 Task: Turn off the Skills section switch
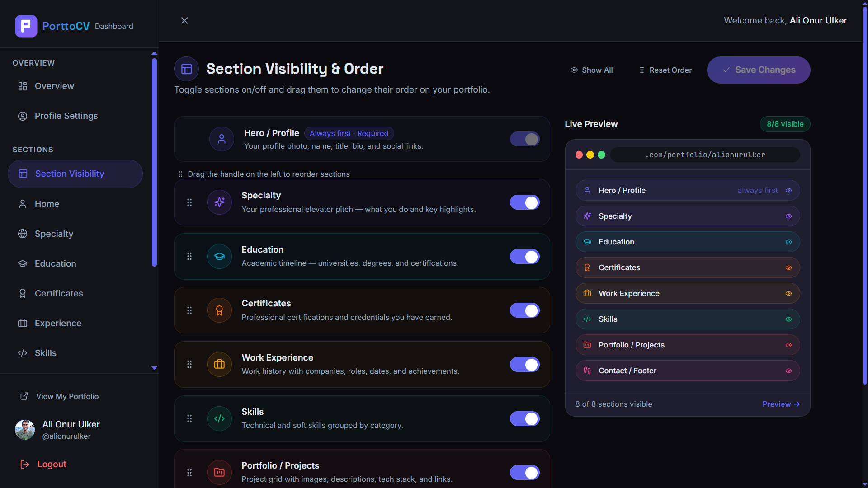click(x=524, y=418)
